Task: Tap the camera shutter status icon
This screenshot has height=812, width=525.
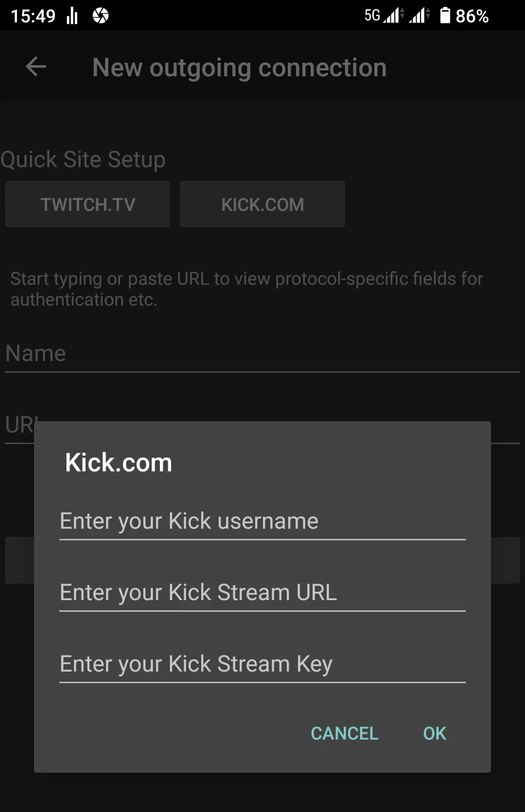Action: tap(101, 16)
